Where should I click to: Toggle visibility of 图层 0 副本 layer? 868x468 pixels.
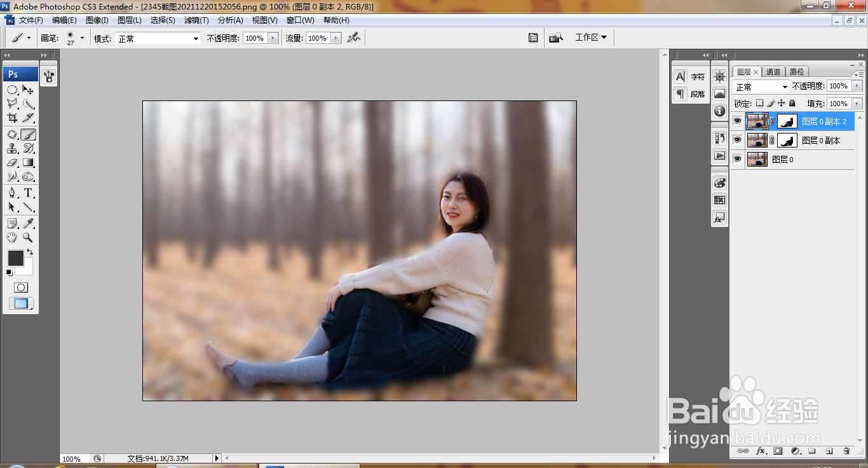pyautogui.click(x=737, y=140)
